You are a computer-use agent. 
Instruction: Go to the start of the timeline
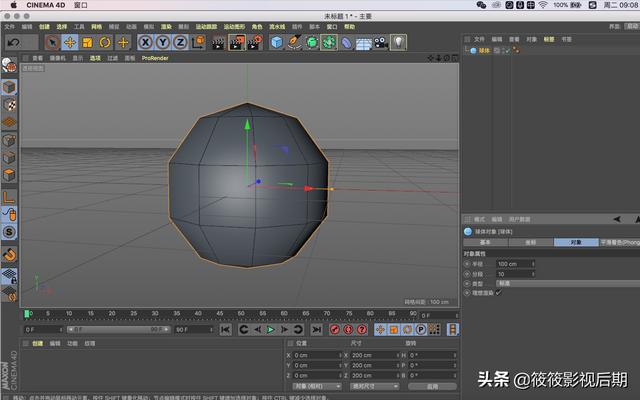[225, 329]
